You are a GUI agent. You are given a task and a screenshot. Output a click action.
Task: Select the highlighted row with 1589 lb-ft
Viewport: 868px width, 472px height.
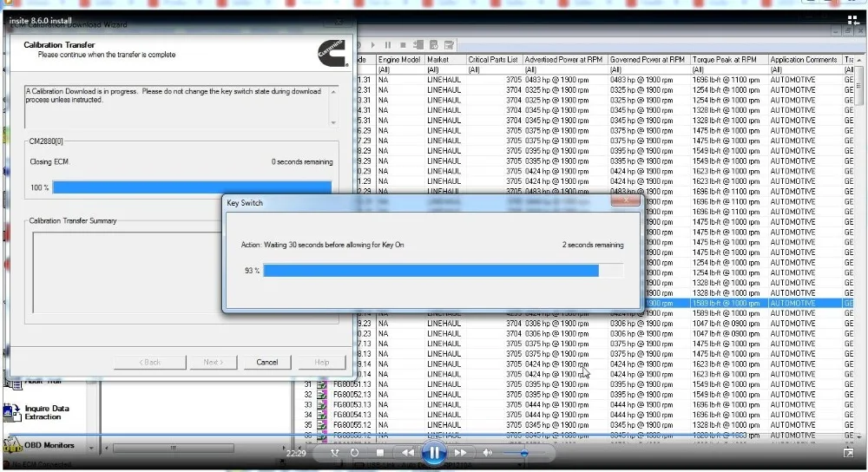[748, 303]
